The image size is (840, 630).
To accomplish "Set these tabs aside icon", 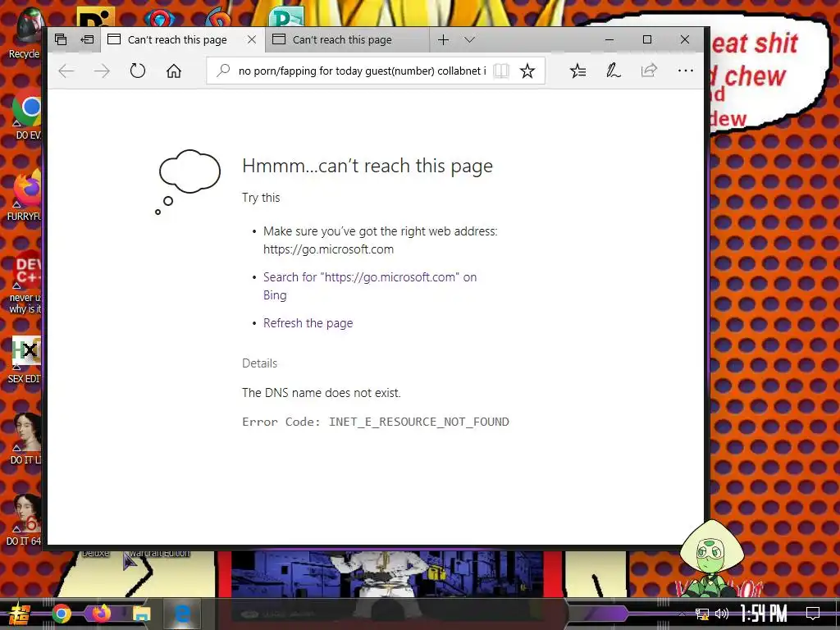I will pos(87,39).
